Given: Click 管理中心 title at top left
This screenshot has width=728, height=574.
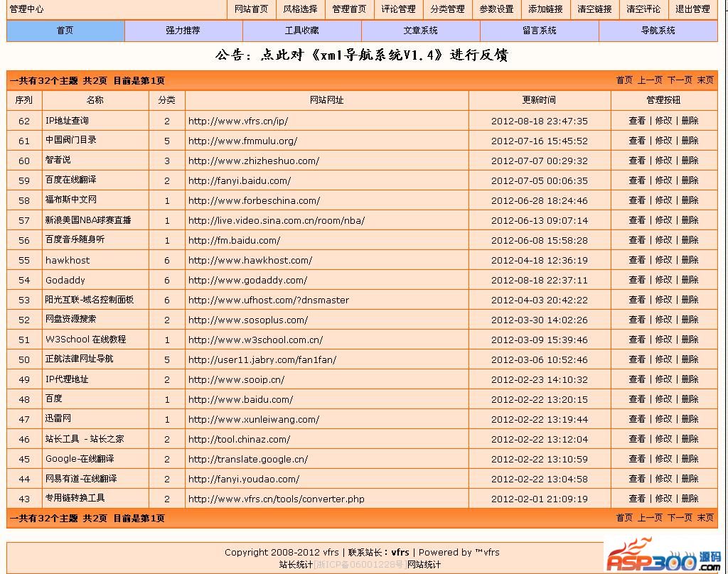Looking at the screenshot, I should (26, 9).
